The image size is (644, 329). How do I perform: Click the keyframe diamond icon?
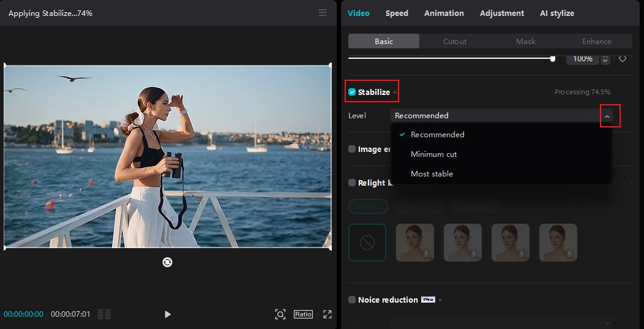tap(623, 59)
